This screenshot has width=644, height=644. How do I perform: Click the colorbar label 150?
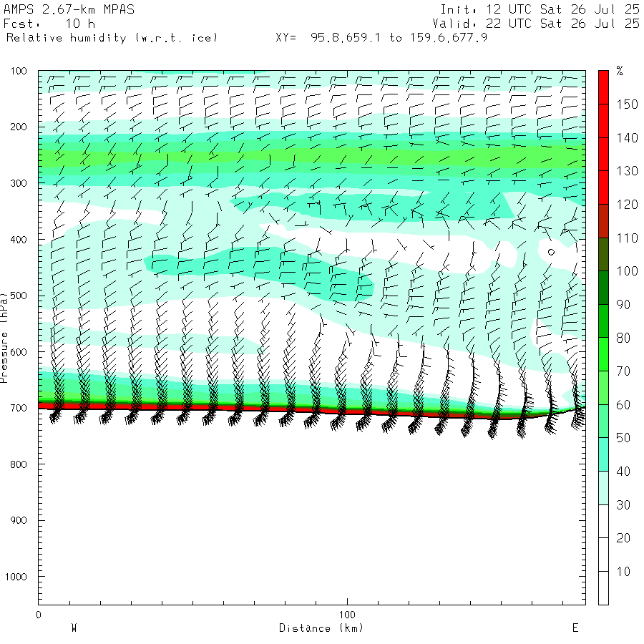tap(627, 104)
